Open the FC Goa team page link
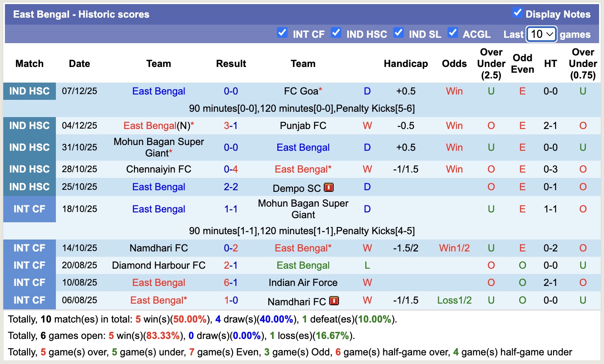 [x=300, y=91]
